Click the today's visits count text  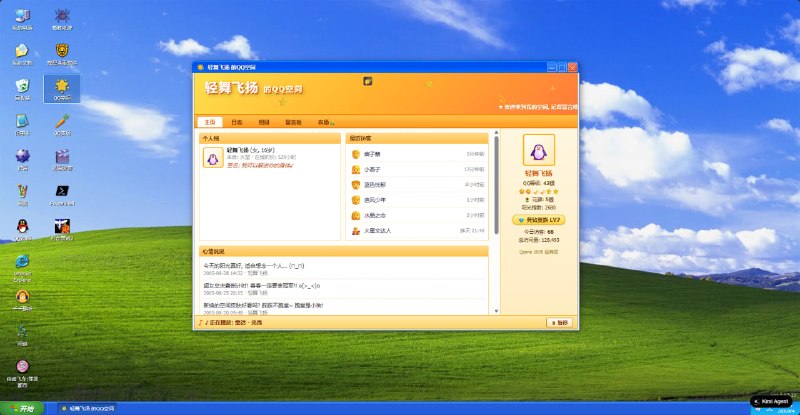tap(538, 232)
